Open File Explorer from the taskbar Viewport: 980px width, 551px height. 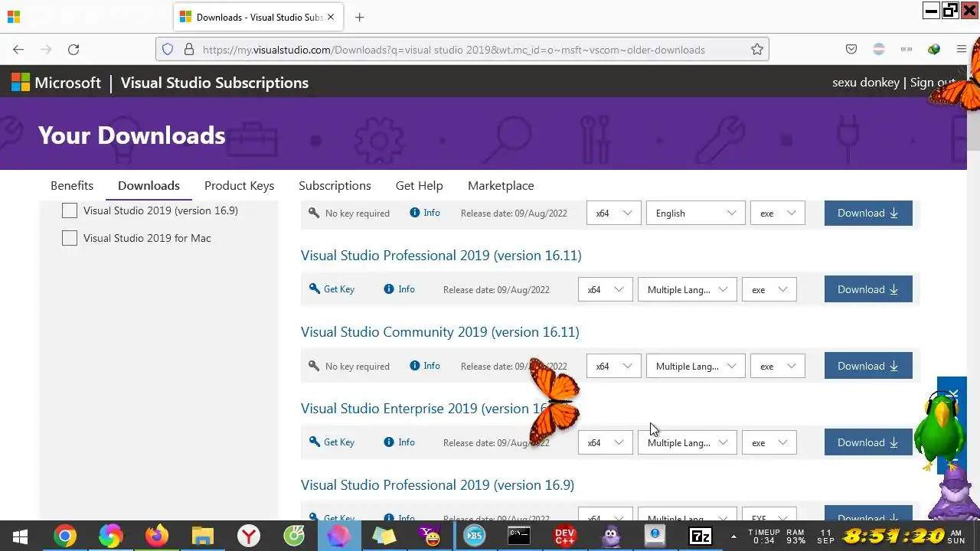click(x=203, y=536)
